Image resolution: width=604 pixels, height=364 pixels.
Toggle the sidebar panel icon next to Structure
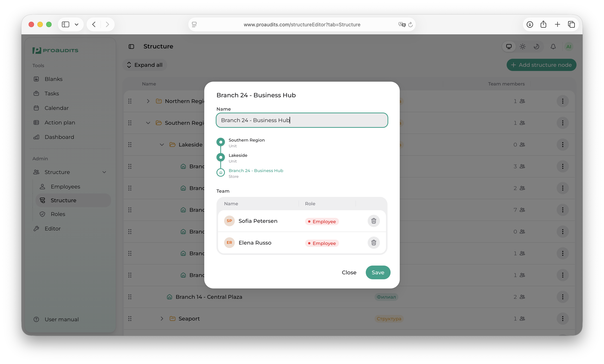pos(131,46)
